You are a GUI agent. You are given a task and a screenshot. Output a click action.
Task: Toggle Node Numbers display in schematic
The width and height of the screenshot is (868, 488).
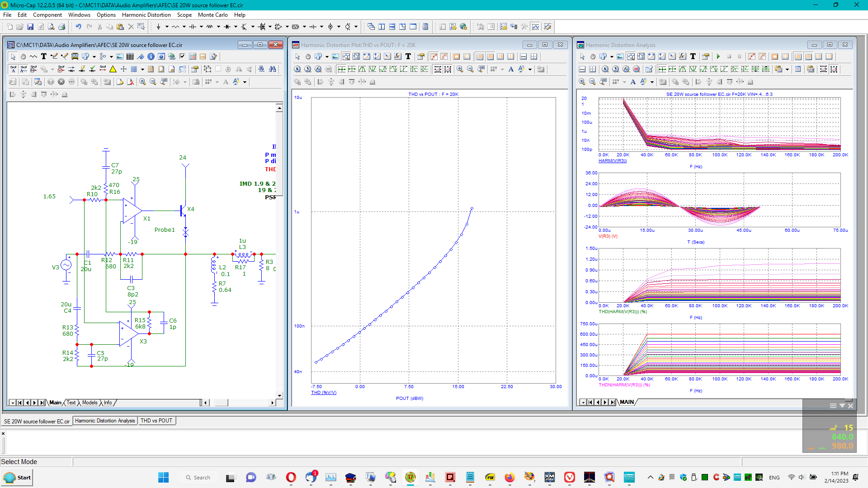34,69
